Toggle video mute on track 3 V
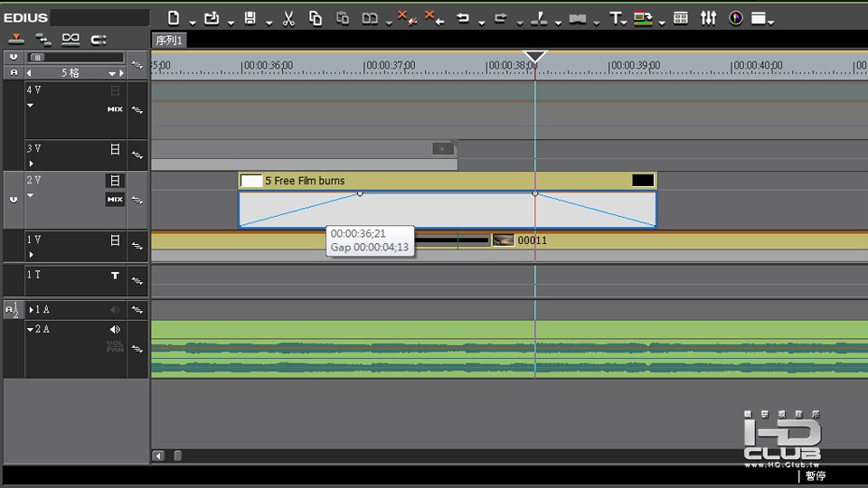The width and height of the screenshot is (868, 488). [115, 149]
